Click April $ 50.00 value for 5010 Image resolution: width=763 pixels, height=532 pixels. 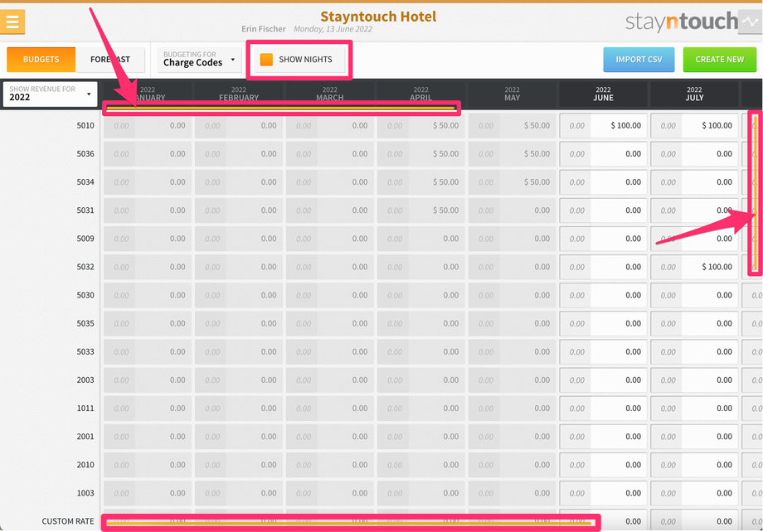click(445, 125)
